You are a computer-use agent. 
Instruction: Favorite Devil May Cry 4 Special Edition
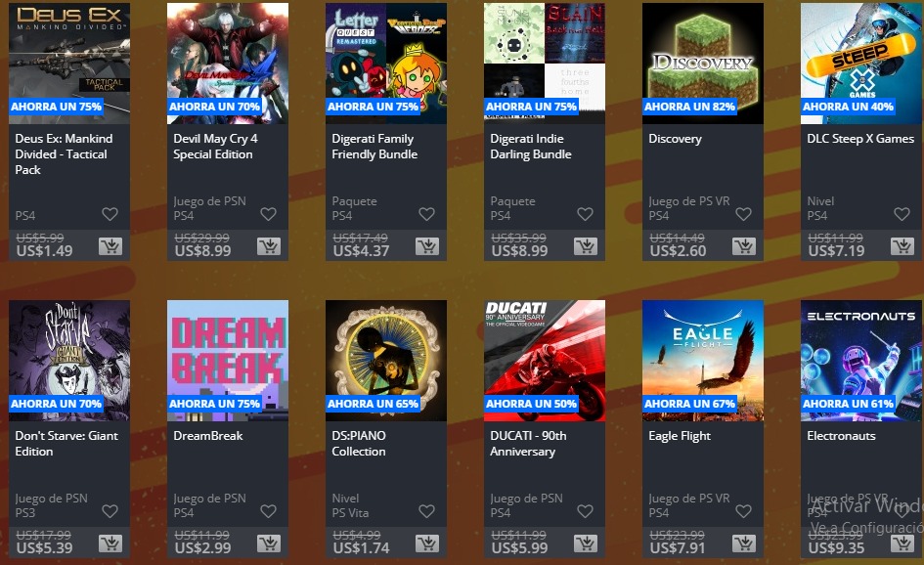pos(268,214)
